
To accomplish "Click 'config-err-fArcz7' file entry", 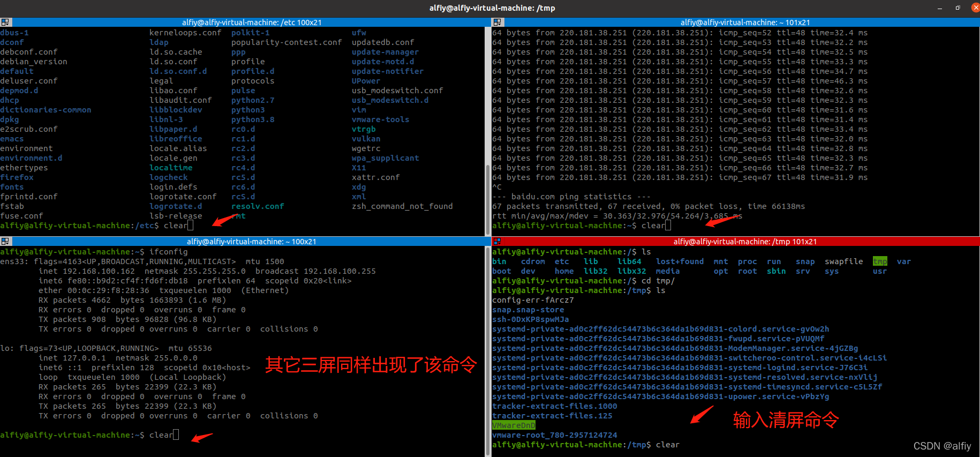I will 533,300.
